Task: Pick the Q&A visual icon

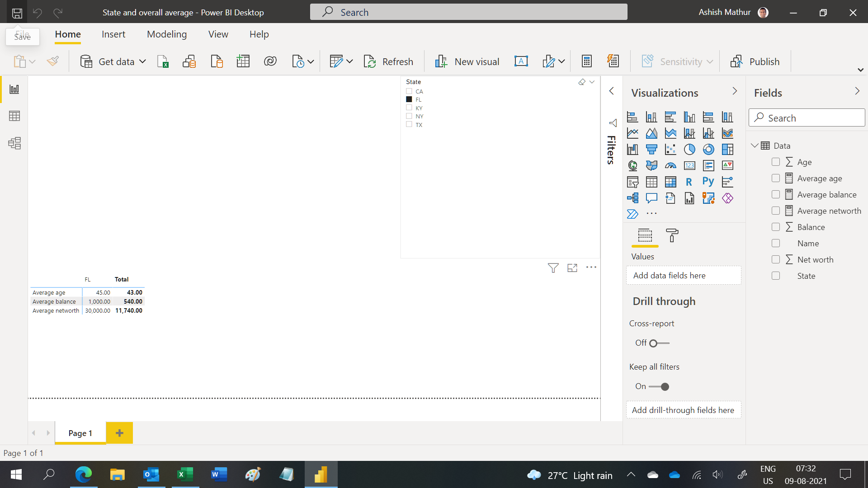Action: pos(651,198)
